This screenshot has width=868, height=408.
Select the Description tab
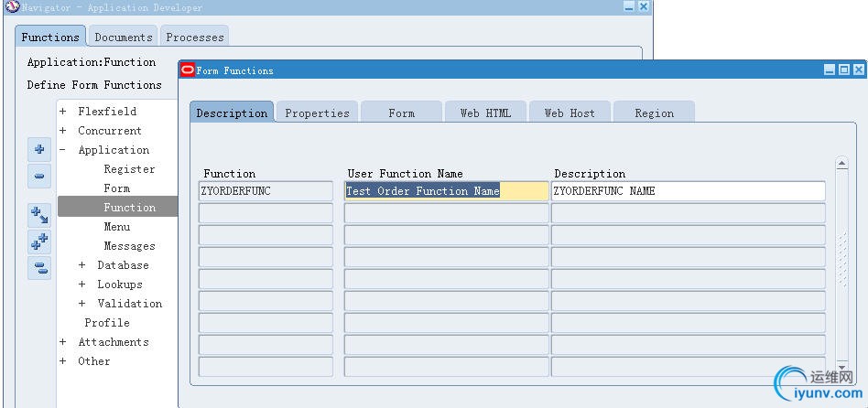coord(232,113)
